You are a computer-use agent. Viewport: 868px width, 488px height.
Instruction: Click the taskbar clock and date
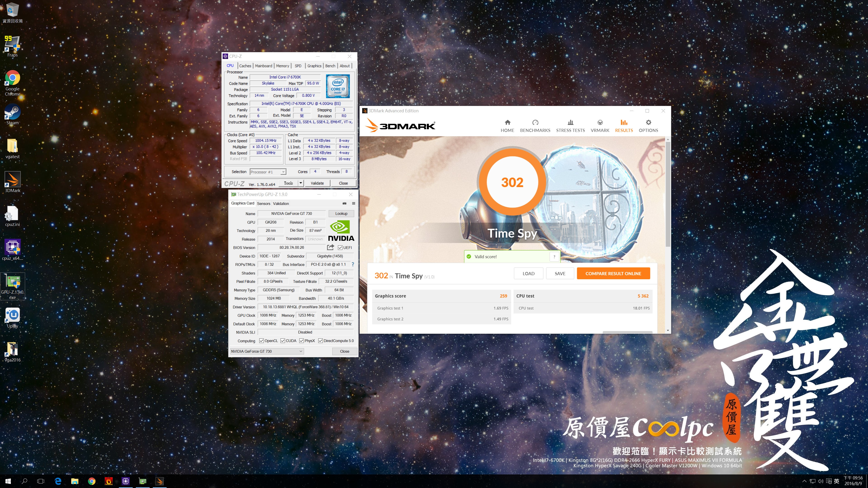853,481
